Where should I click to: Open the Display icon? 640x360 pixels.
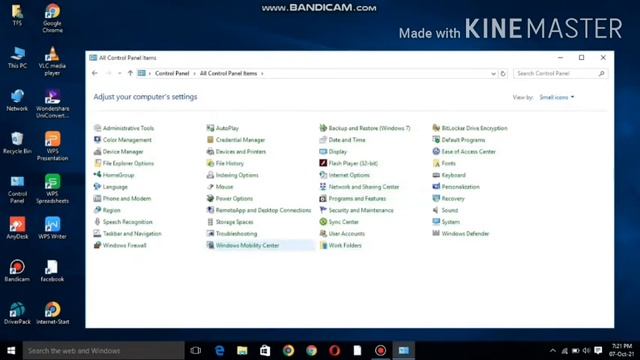click(x=323, y=152)
